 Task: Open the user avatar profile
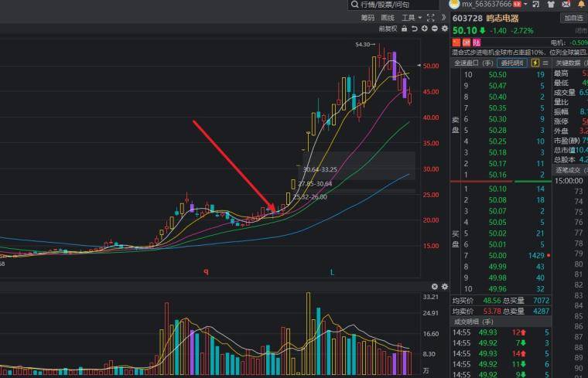click(454, 4)
